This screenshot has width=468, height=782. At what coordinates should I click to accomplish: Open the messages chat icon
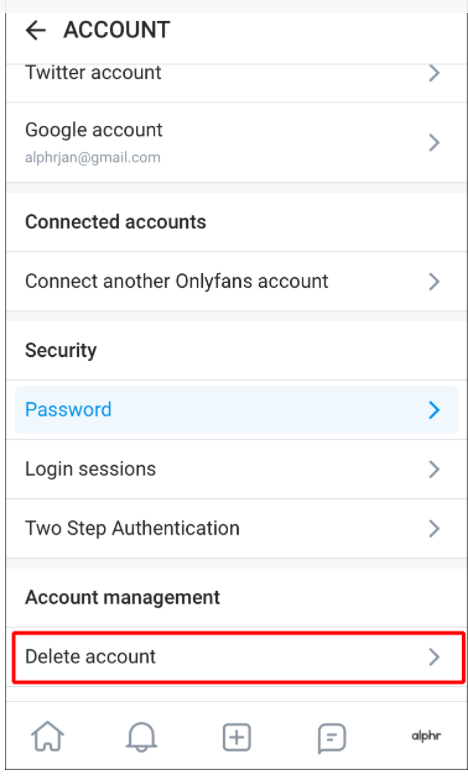(331, 738)
